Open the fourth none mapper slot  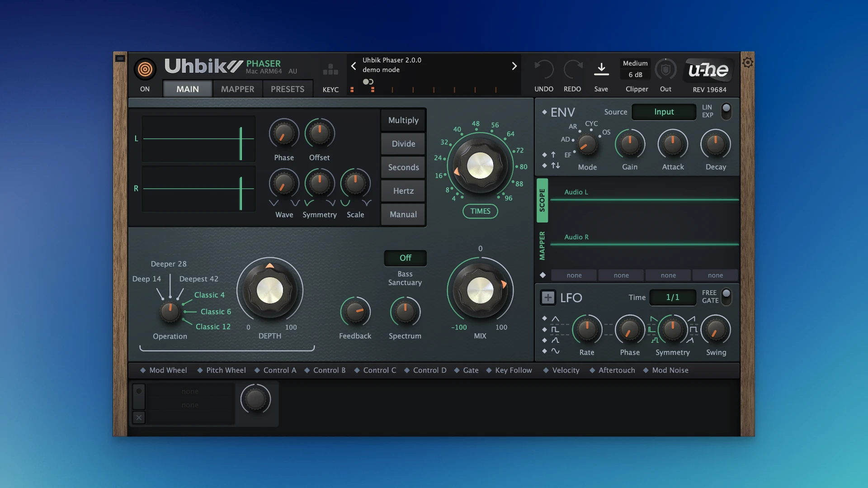point(715,275)
